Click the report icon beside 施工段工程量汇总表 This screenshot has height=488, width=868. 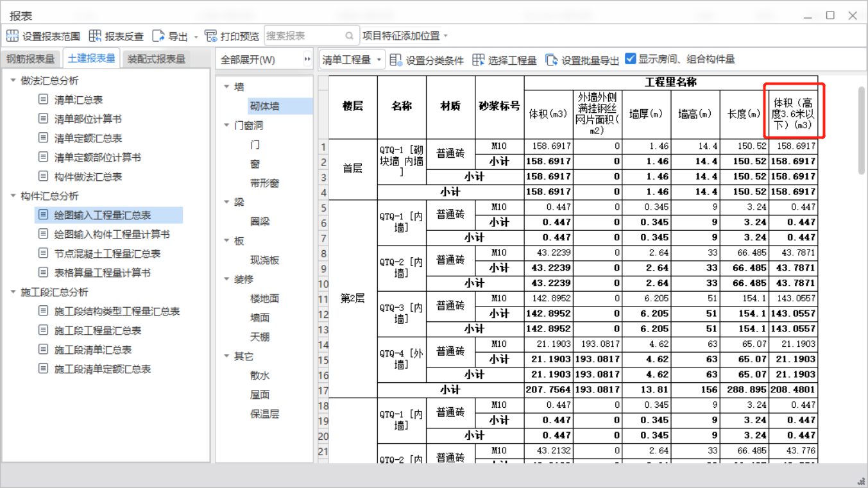(43, 330)
